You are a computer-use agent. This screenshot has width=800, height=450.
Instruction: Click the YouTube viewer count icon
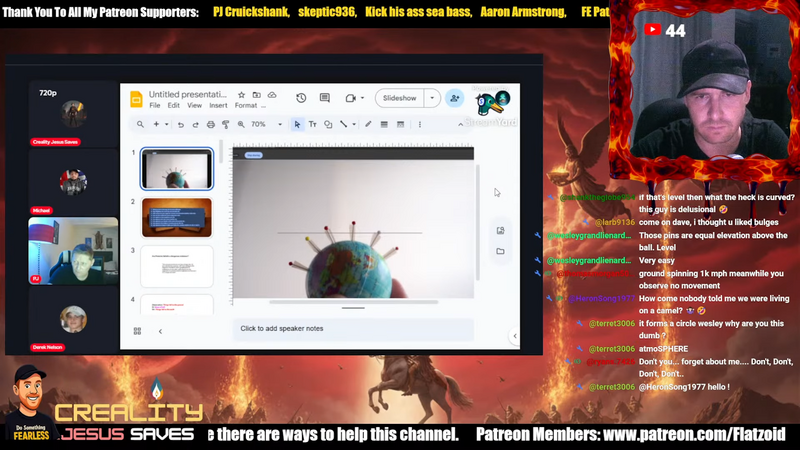coord(653,30)
